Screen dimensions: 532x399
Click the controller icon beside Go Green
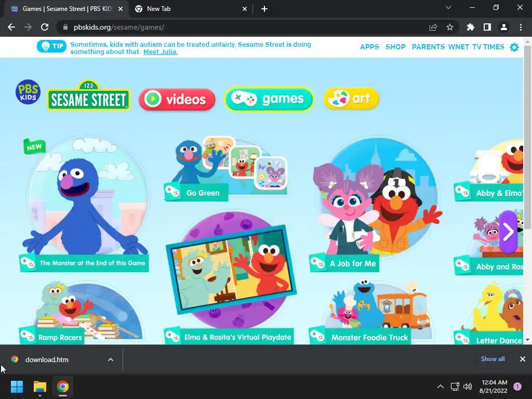(172, 192)
